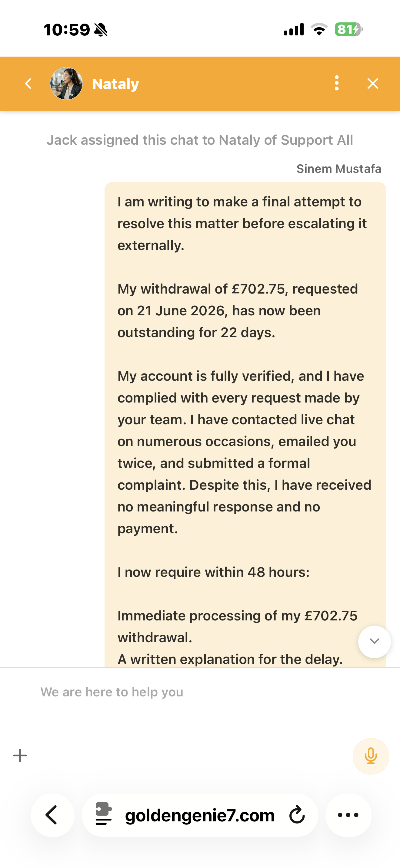Tap the back arrow in chat header

pyautogui.click(x=28, y=84)
